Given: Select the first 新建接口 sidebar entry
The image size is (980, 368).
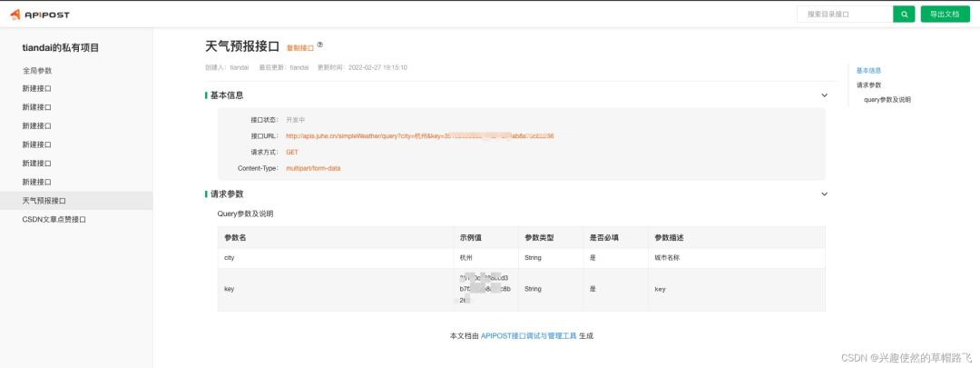Looking at the screenshot, I should tap(37, 88).
